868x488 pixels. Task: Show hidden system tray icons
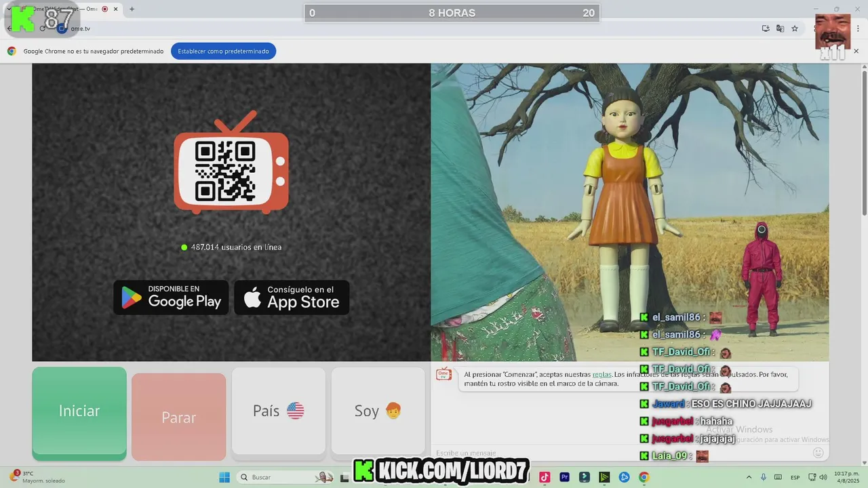tap(749, 477)
